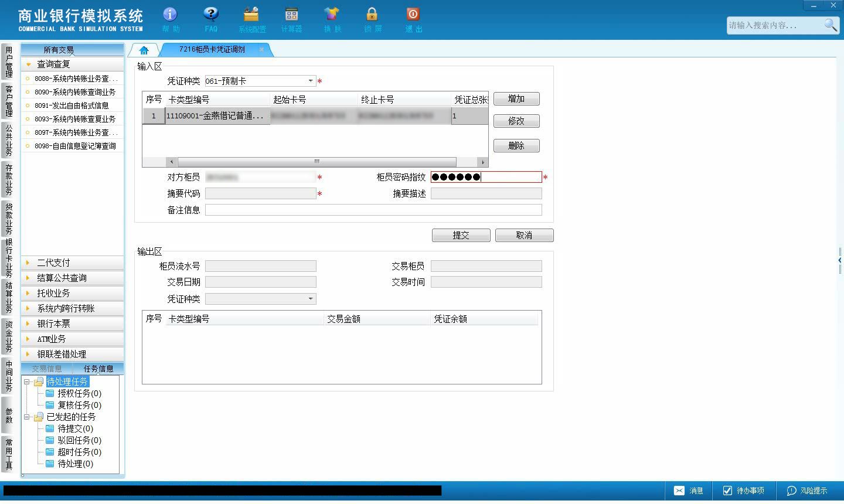The width and height of the screenshot is (844, 504).
Task: Focus the 柜员密码指纹 password field
Action: (x=486, y=177)
